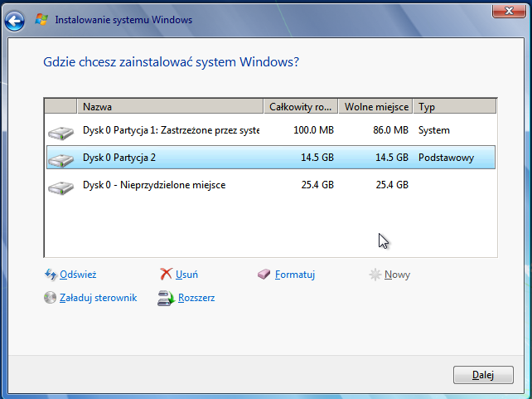
Task: Click the 86.0 MB free space cell
Action: pyautogui.click(x=390, y=130)
